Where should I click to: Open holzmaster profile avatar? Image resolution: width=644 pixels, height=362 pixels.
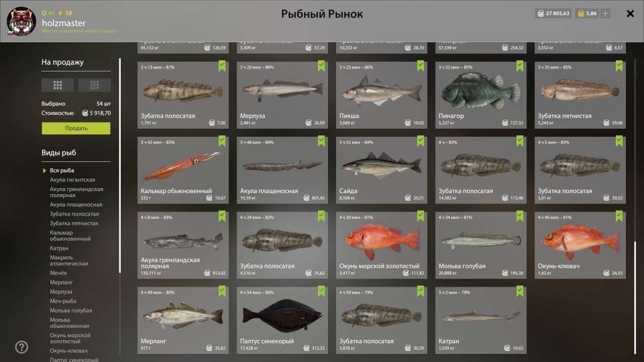[x=21, y=21]
